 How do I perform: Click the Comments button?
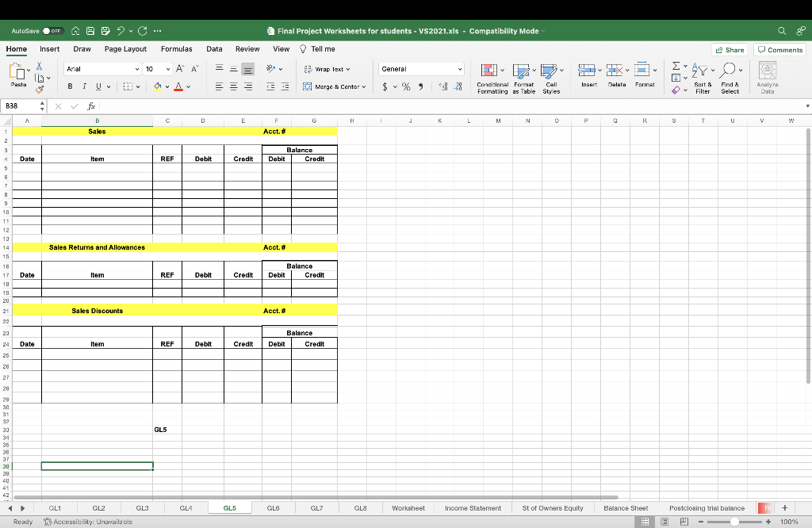tap(780, 50)
